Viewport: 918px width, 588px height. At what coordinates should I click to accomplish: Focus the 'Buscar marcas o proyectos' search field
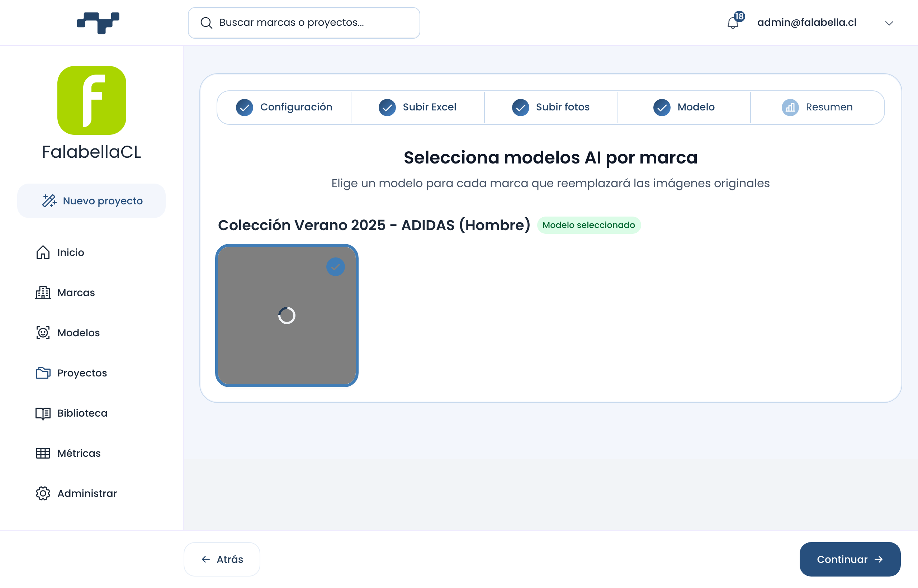click(304, 23)
